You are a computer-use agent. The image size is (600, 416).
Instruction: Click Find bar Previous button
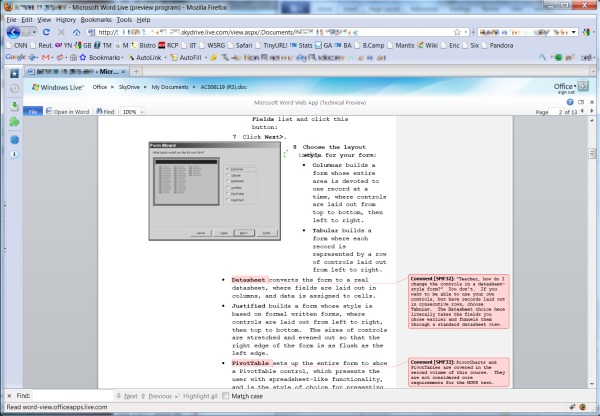tap(157, 396)
